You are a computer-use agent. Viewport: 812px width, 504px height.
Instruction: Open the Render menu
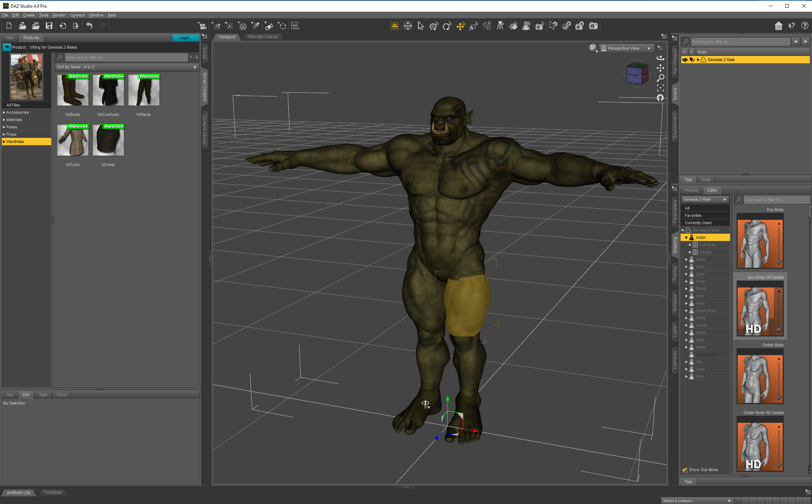pos(59,15)
